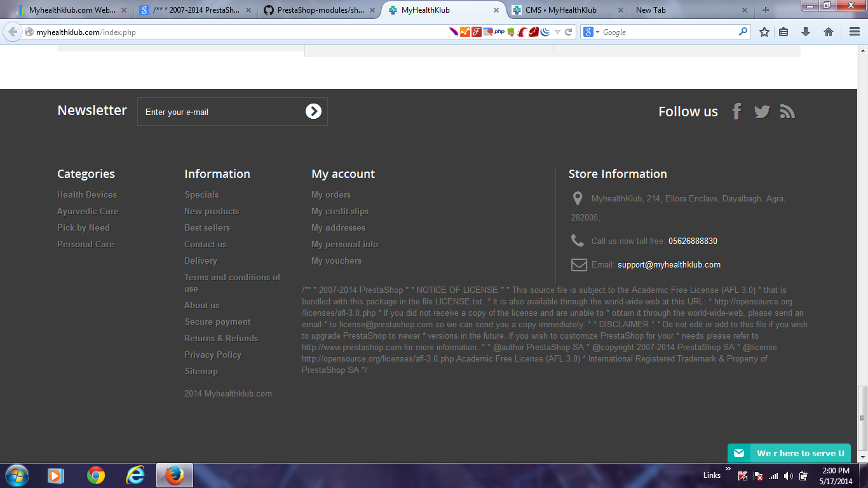Open the New products link
Viewport: 868px width, 488px height.
coord(212,211)
